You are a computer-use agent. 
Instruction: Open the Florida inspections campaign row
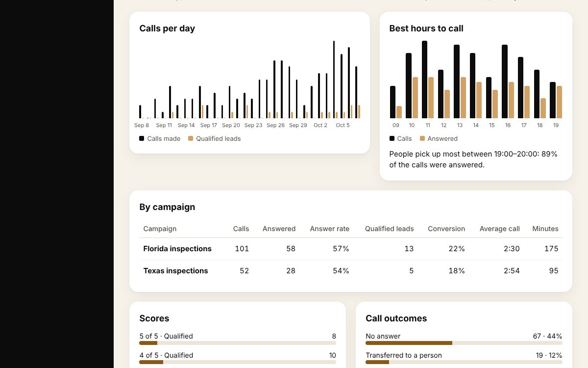(x=351, y=249)
